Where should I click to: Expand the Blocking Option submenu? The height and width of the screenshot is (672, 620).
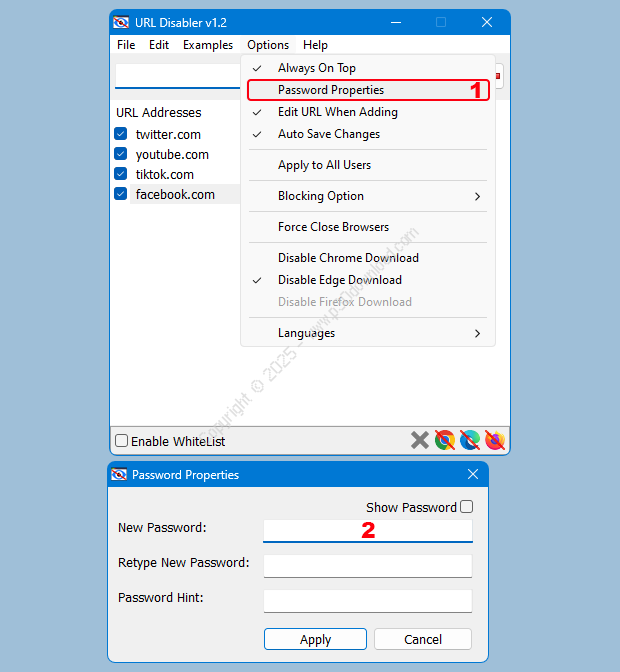[x=368, y=196]
